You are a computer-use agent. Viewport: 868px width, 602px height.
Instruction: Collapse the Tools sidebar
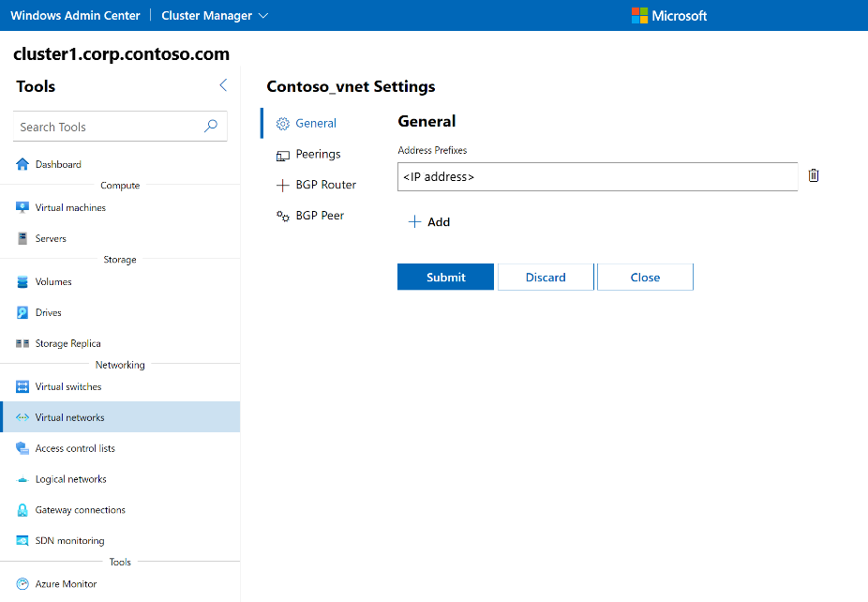pyautogui.click(x=223, y=84)
